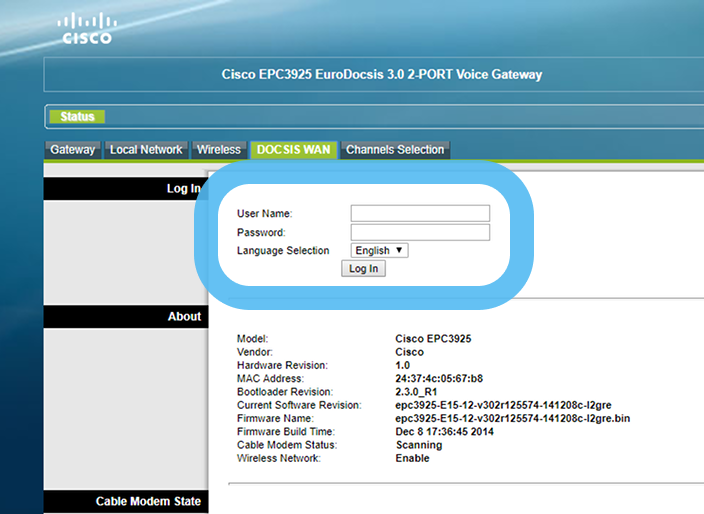Open the Local Network tab

click(x=146, y=150)
